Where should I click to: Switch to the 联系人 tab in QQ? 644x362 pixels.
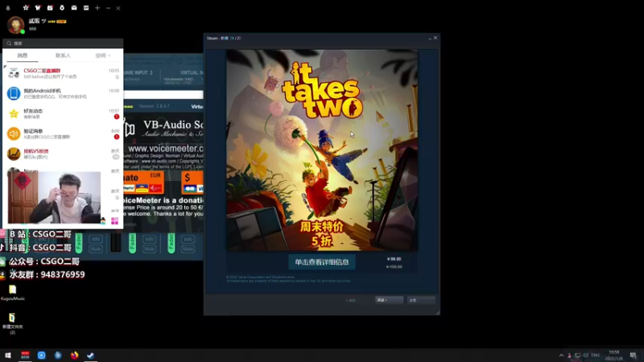coord(63,56)
